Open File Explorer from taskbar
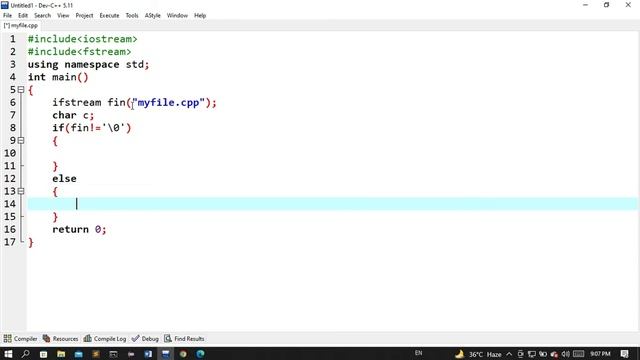640x360 pixels. pyautogui.click(x=61, y=354)
